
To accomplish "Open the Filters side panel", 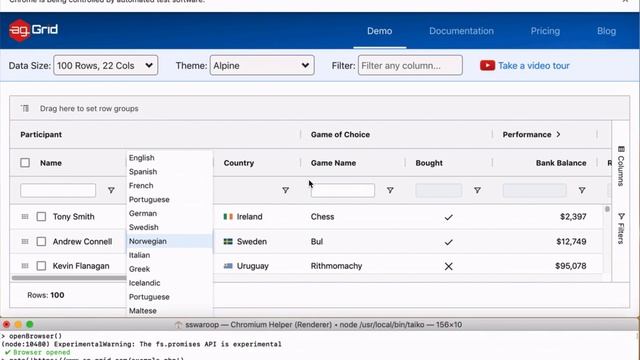I will click(x=621, y=229).
